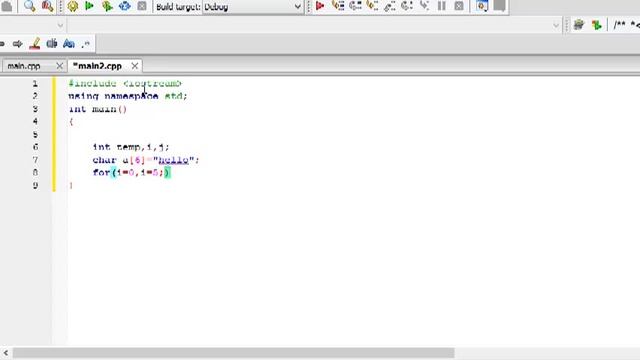Close the main.cpp tab
Image resolution: width=640 pixels, height=360 pixels.
coord(60,66)
